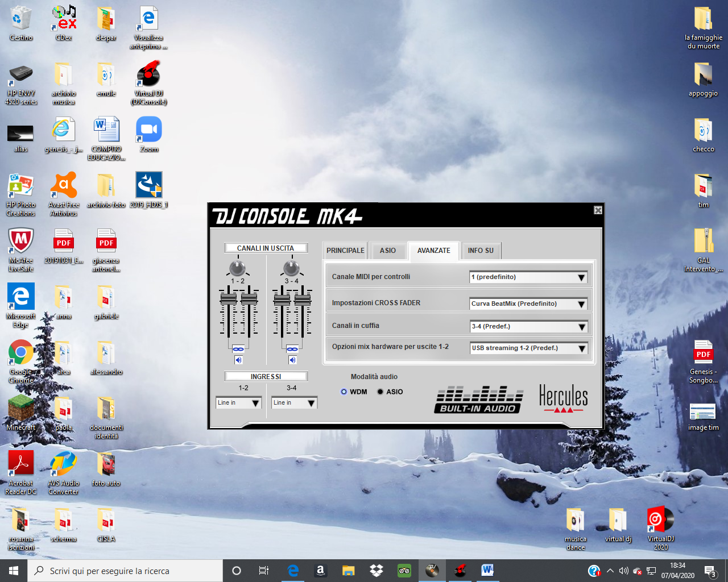
Task: Mute output channels 1-2 speaker icon
Action: 238,360
